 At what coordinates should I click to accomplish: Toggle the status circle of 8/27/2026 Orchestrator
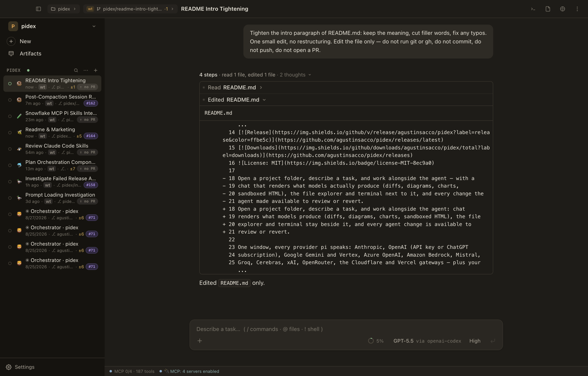coord(10,214)
